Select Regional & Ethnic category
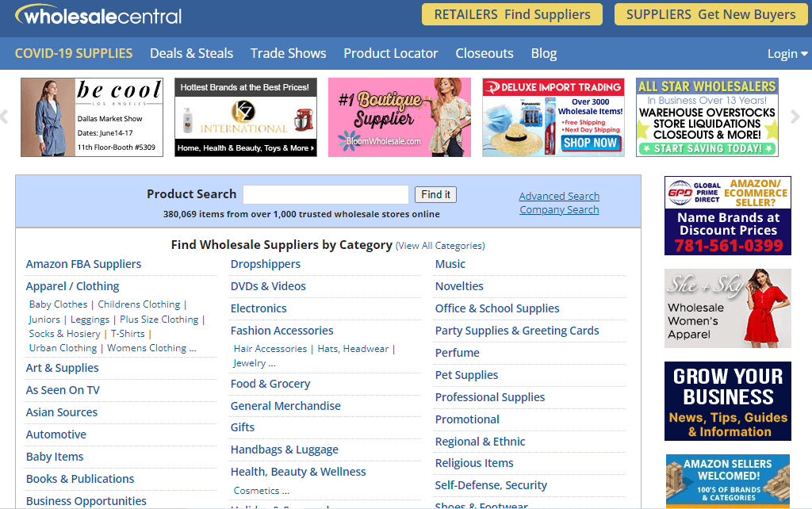812x509 pixels. [x=480, y=442]
